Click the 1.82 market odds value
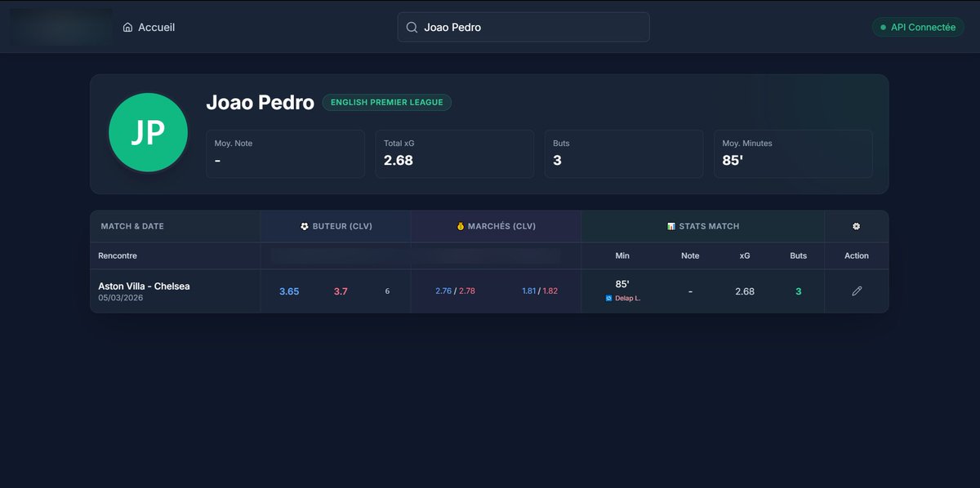This screenshot has width=980, height=488. [x=550, y=291]
